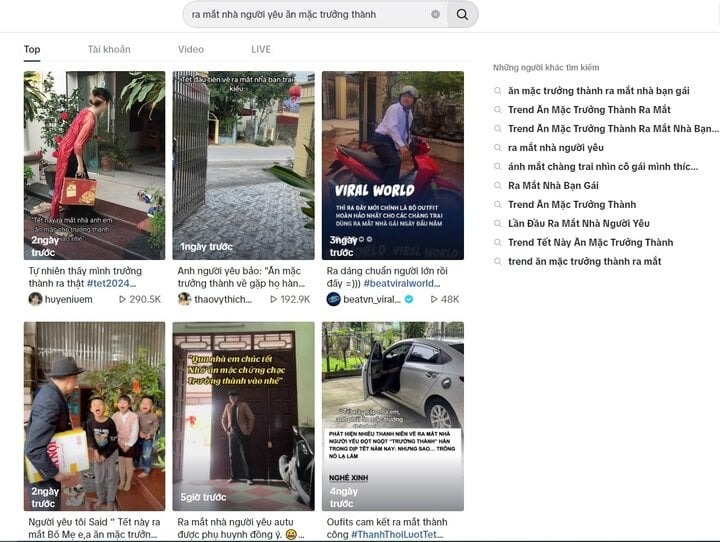Click suggestion 'ra mắt nhà người yêu'
Viewport: 720px width, 542px height.
tap(556, 148)
